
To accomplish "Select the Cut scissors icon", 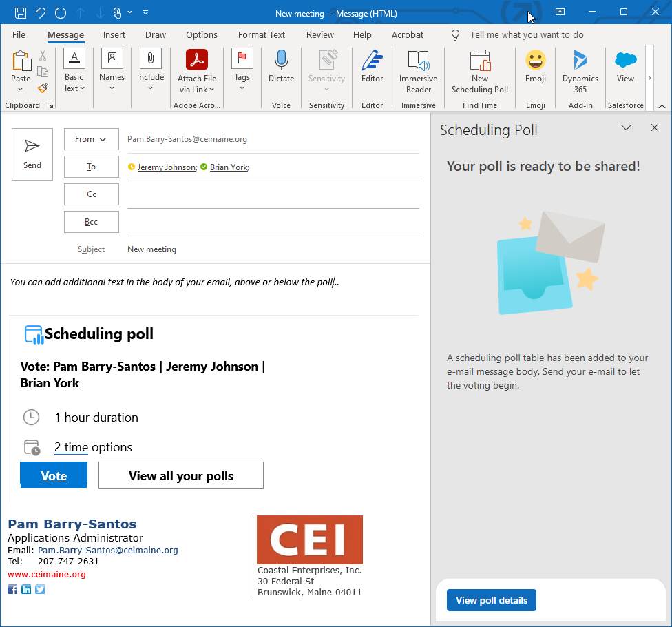I will [43, 55].
